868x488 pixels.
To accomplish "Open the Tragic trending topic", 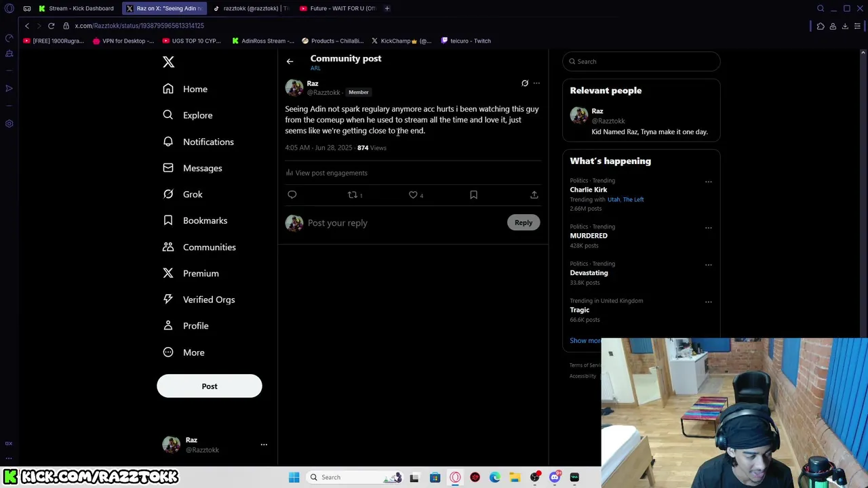I will click(580, 310).
